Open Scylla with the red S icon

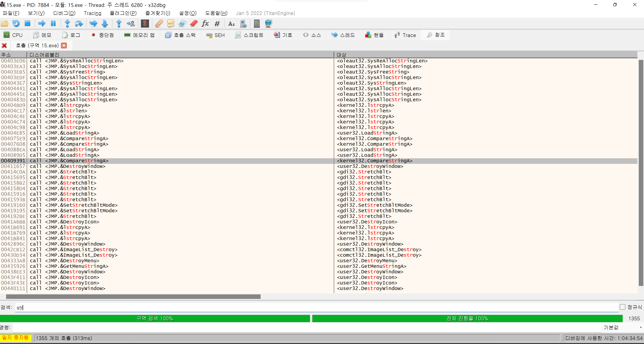point(145,24)
